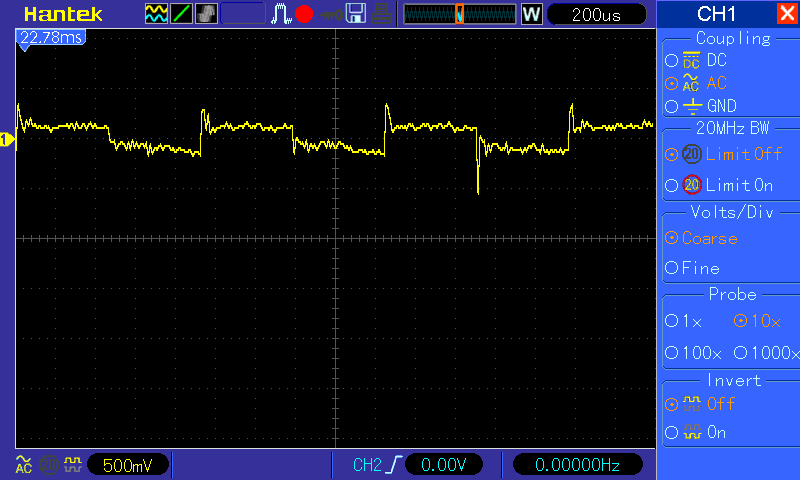
Task: Set Invert to Off
Action: (x=671, y=405)
